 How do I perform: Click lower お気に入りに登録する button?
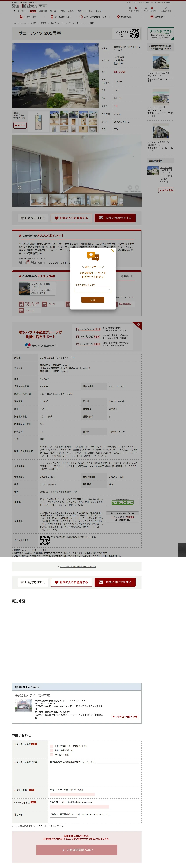click(x=71, y=582)
